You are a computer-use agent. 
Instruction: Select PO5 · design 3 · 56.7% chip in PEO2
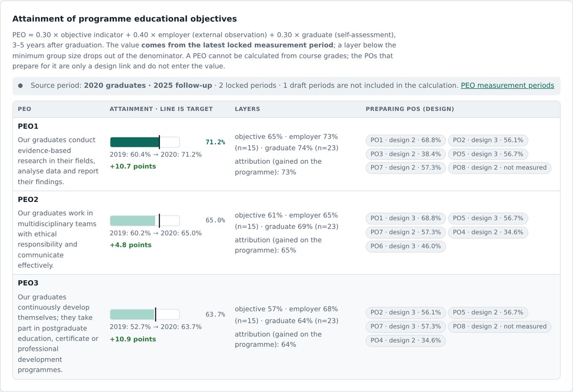(x=488, y=218)
